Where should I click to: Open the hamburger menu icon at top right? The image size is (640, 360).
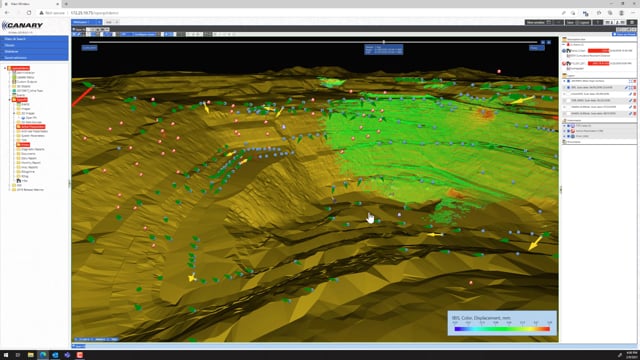click(632, 22)
